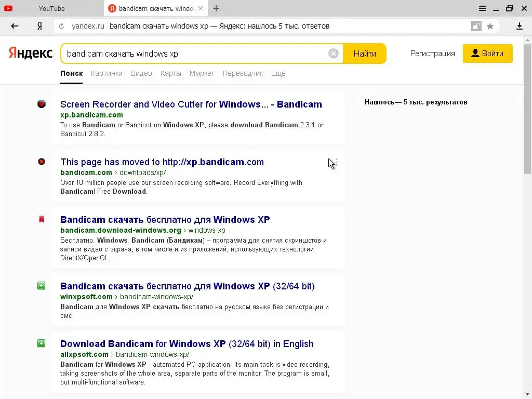Click the green favicon of the allxpsoft.com result

[x=42, y=343]
